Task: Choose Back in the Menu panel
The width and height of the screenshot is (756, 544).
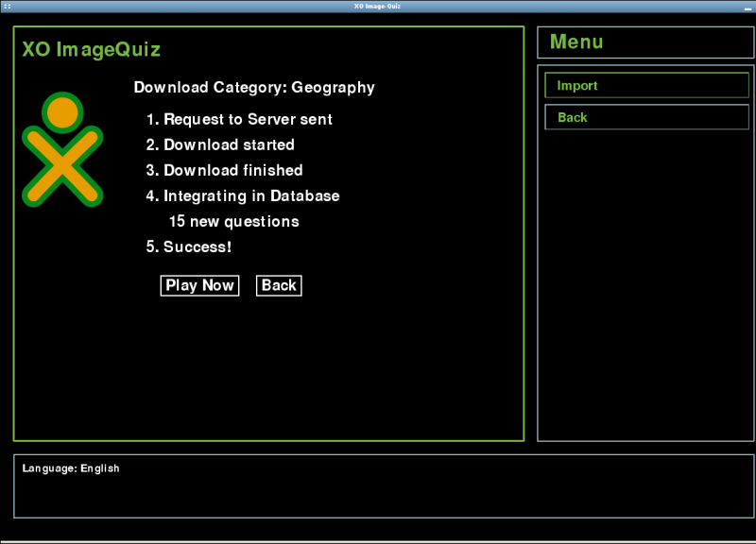Action: (x=646, y=118)
